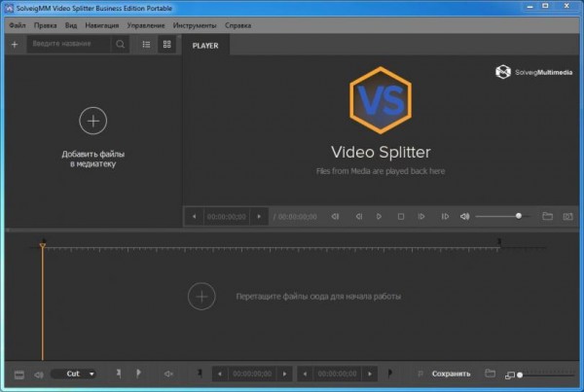Click the timeline zoom slider handle

tap(520, 374)
